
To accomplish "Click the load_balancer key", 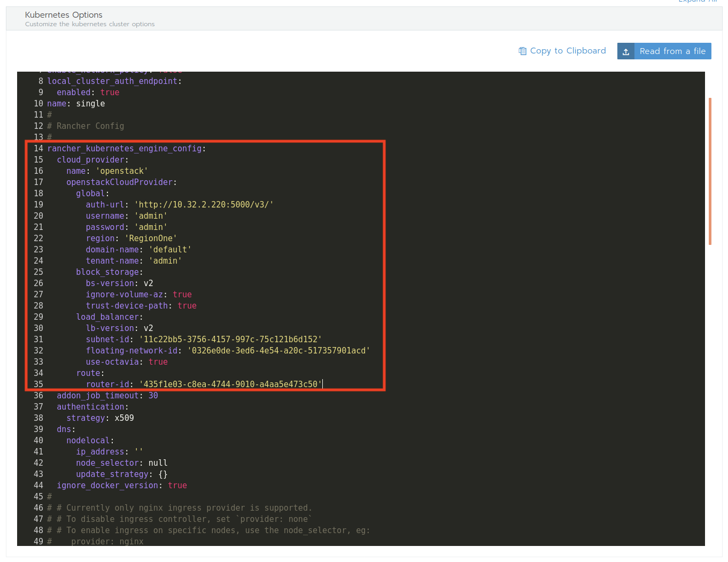I will click(108, 317).
